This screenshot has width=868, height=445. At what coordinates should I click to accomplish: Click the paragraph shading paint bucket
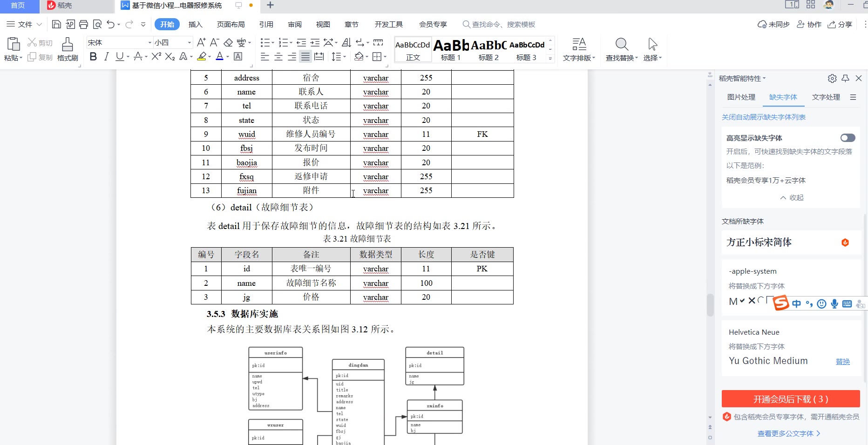tap(359, 56)
